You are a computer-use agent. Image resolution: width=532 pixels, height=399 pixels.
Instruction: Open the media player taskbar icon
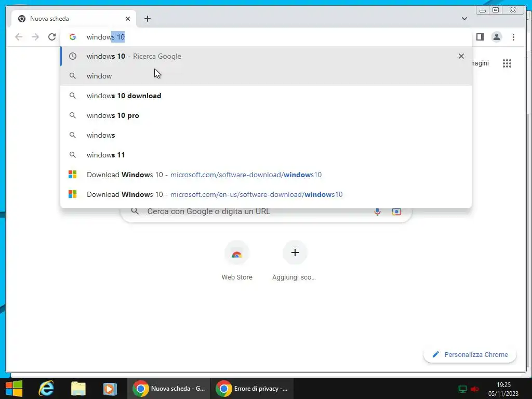pyautogui.click(x=110, y=389)
